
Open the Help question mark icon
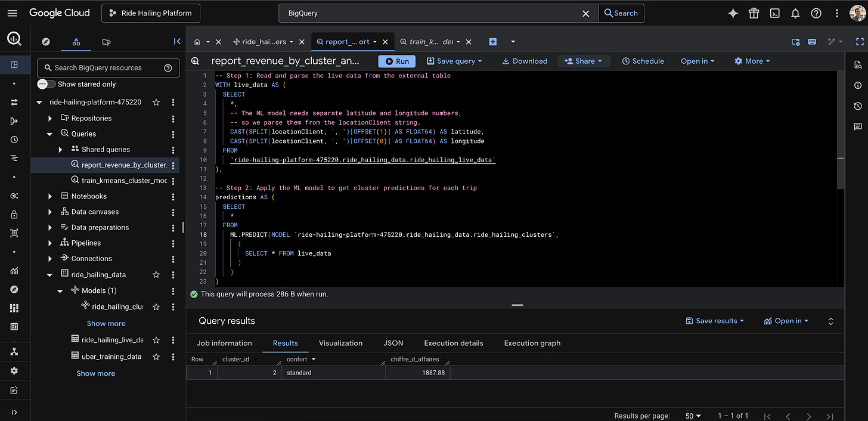tap(816, 13)
